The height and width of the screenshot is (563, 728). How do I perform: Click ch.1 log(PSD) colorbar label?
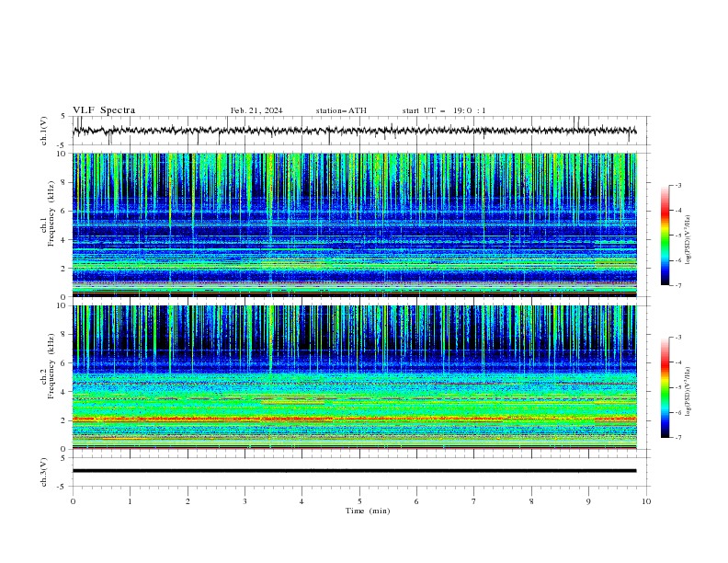coord(688,240)
